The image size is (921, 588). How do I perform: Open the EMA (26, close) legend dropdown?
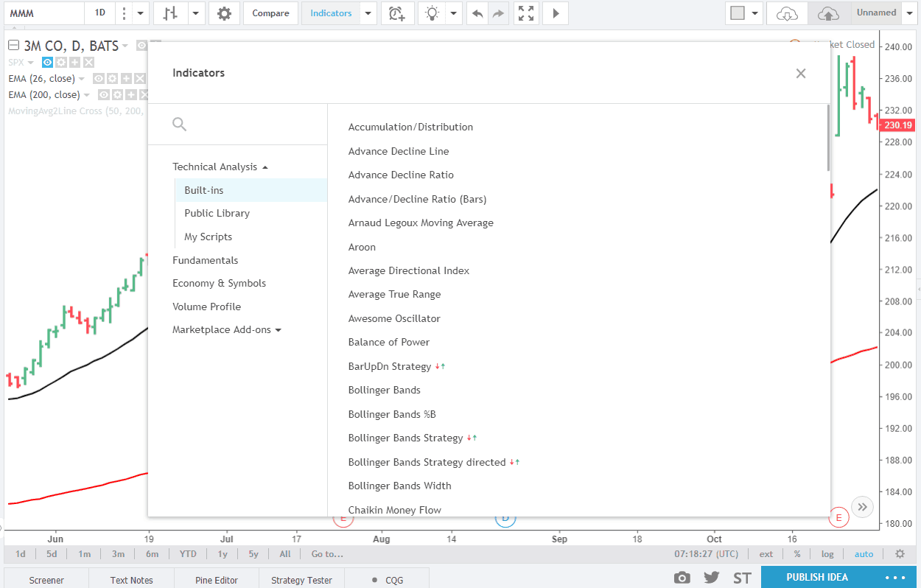(x=82, y=79)
